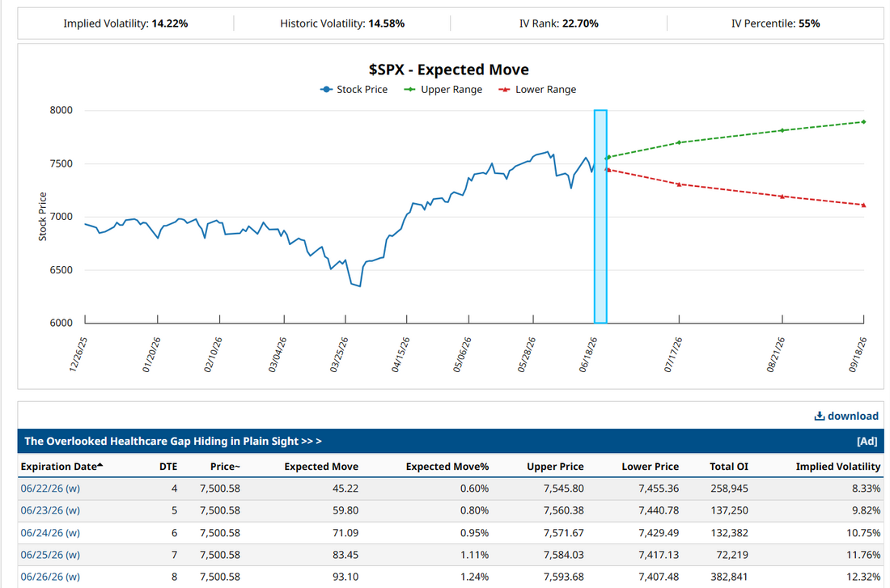The image size is (890, 588).
Task: Click the green Upper Range legend marker
Action: (409, 90)
